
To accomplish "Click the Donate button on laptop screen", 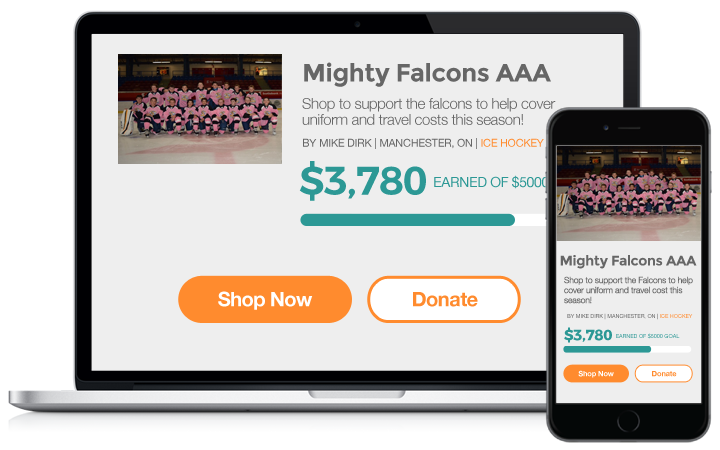I will point(444,299).
